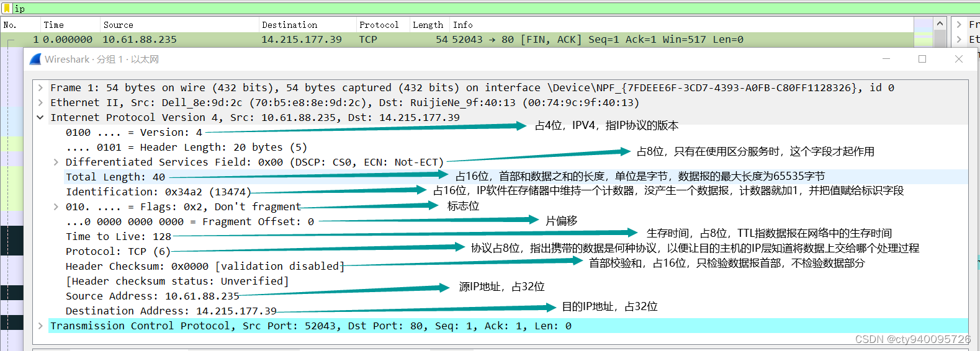The height and width of the screenshot is (351, 980).
Task: Select the Protocol: TCP (6) field
Action: click(x=118, y=251)
